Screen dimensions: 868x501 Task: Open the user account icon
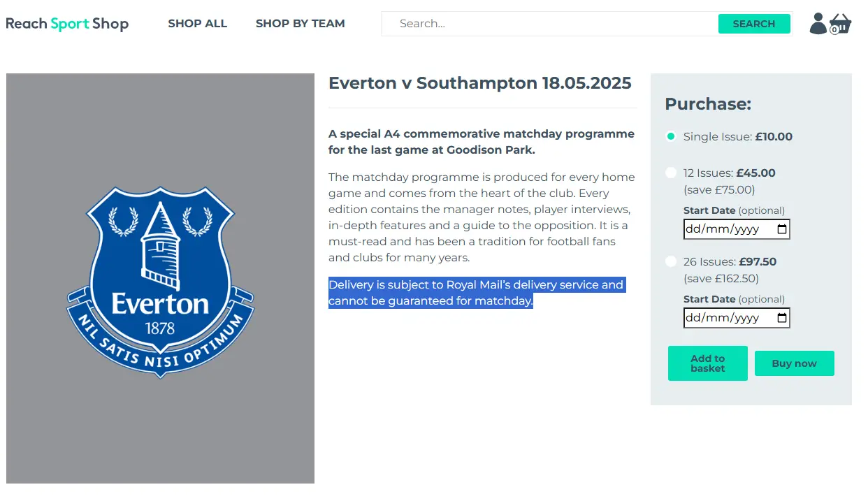tap(818, 24)
